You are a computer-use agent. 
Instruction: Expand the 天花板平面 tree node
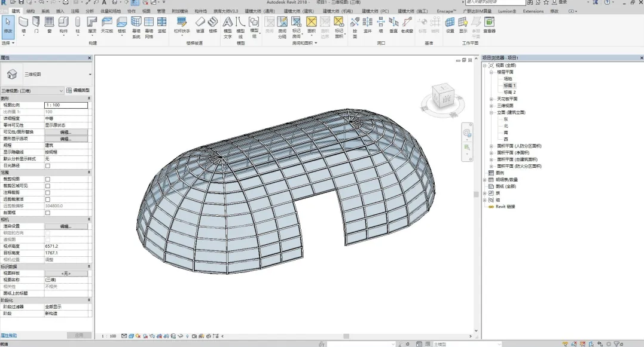[491, 99]
